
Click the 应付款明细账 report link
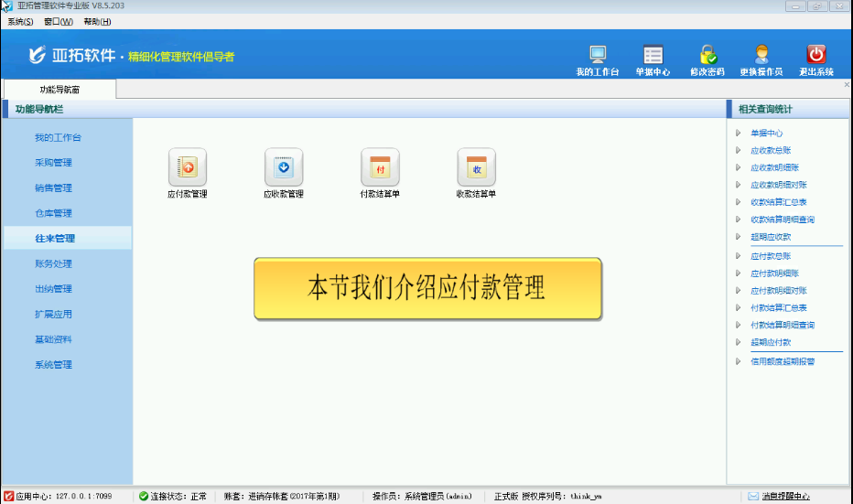[774, 273]
